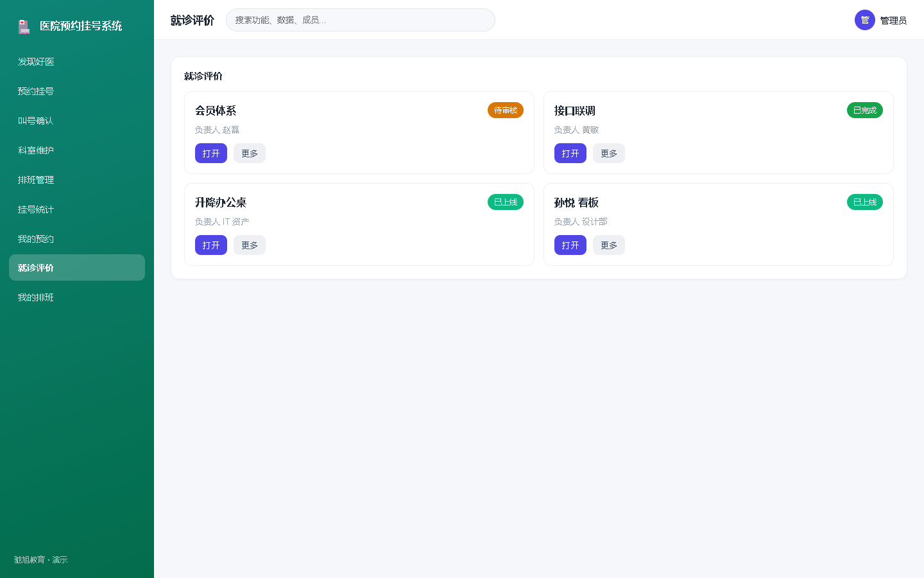
Task: Click the 会员体系 card title
Action: point(216,111)
